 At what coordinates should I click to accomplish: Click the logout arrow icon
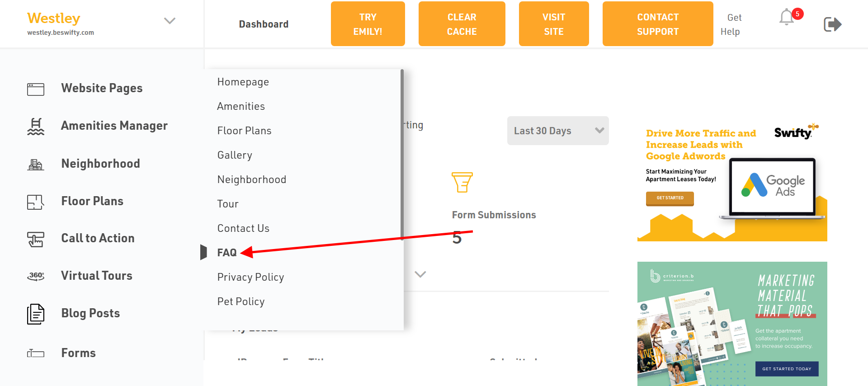point(832,24)
